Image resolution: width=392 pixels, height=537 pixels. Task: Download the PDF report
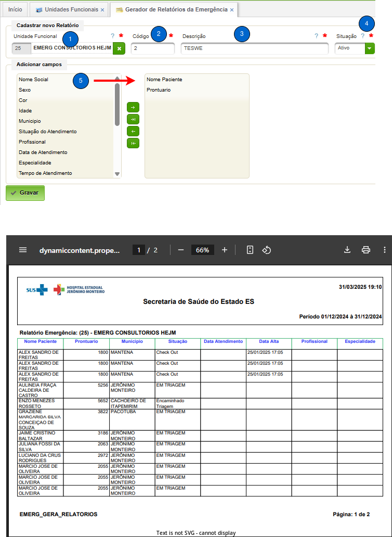[347, 250]
